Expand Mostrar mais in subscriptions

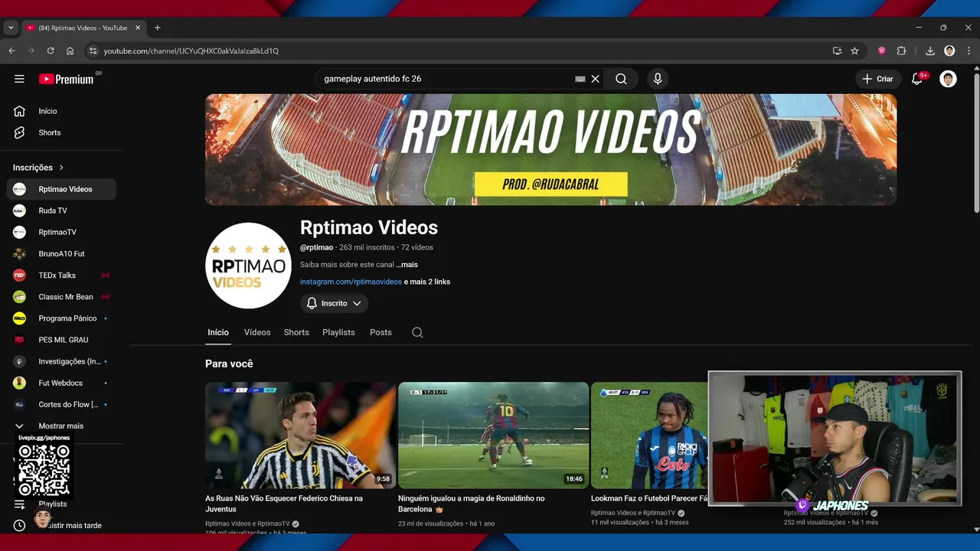tap(61, 425)
